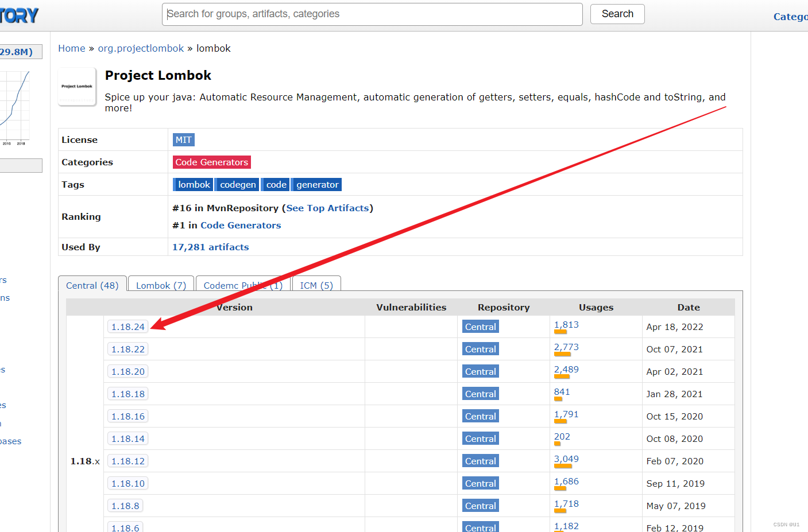Open the Home breadcrumb link
The image size is (808, 532).
(72, 48)
